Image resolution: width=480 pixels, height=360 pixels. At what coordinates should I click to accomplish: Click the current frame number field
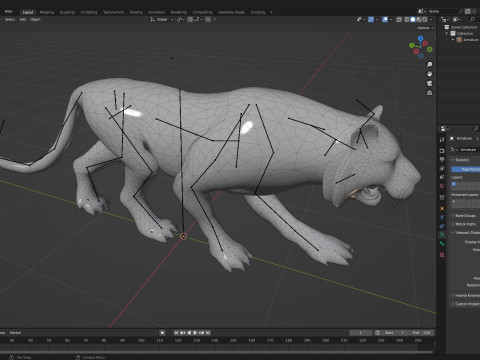[x=361, y=333]
